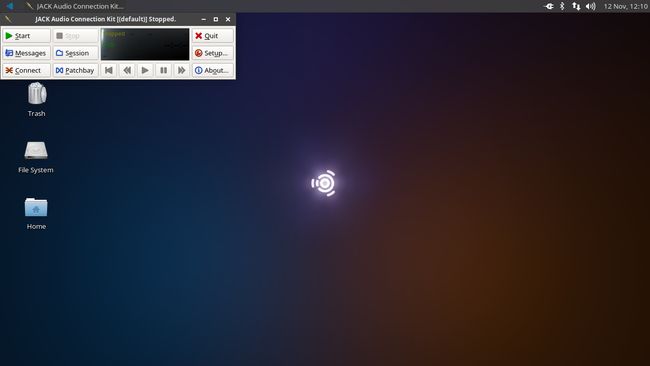Open the sound volume indicator
The image size is (650, 366).
click(591, 6)
